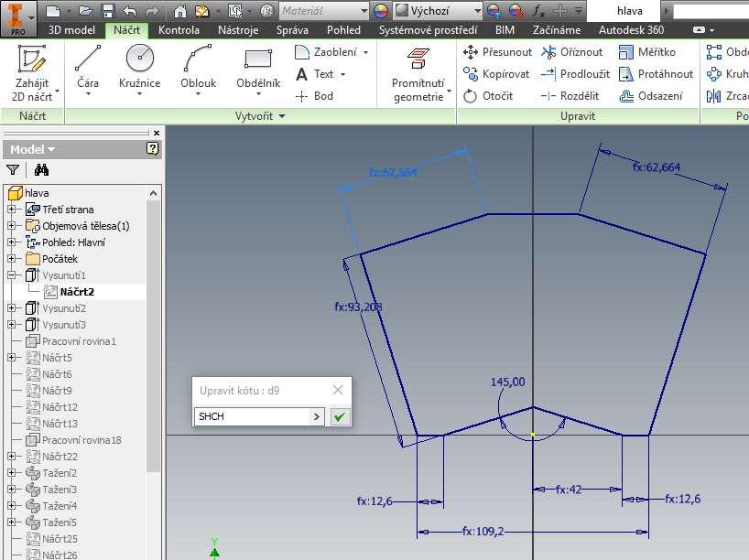The image size is (749, 560).
Task: Start a new sketch with Zahájit 2D náčrt
Action: coord(32,74)
